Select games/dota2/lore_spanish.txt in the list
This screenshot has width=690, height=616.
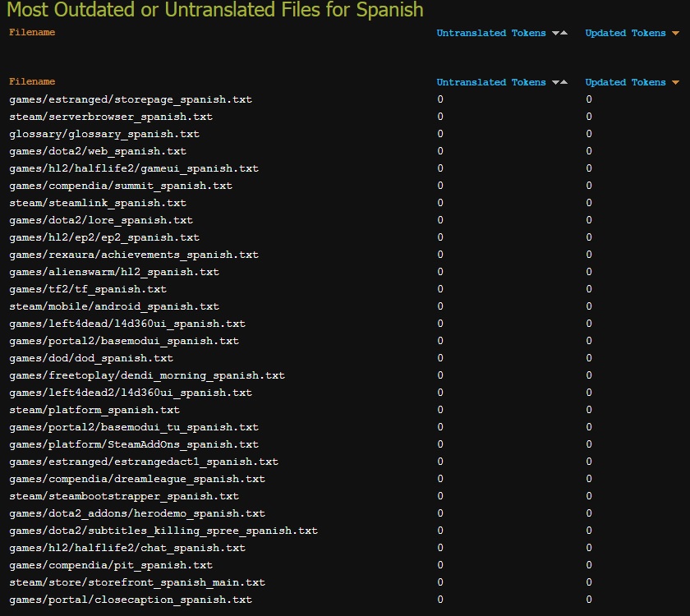coord(101,220)
